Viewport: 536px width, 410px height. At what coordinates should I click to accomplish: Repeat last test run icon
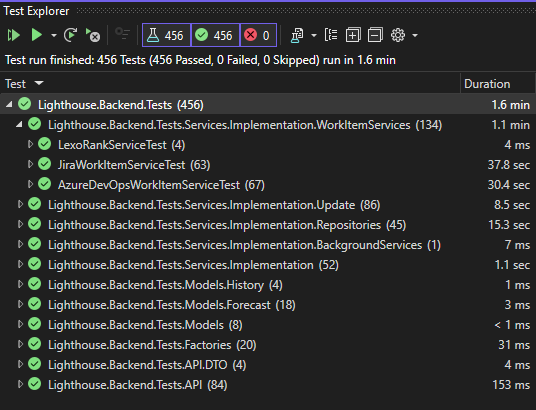pyautogui.click(x=71, y=35)
